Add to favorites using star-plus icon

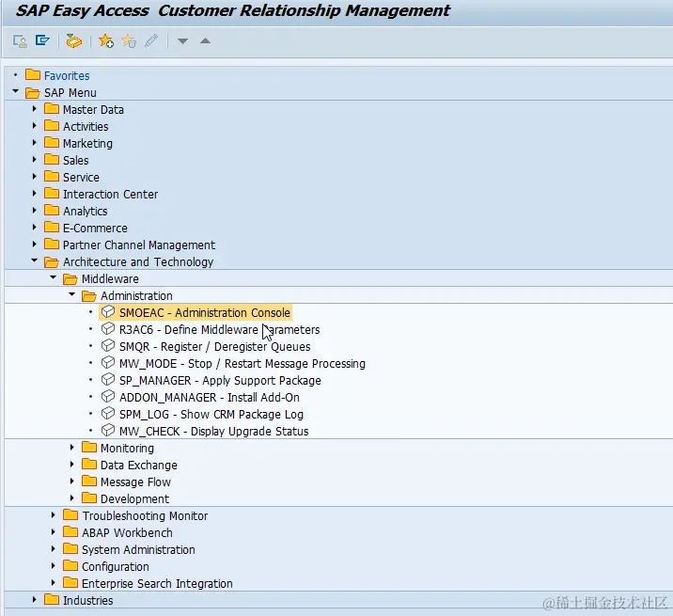click(x=106, y=41)
